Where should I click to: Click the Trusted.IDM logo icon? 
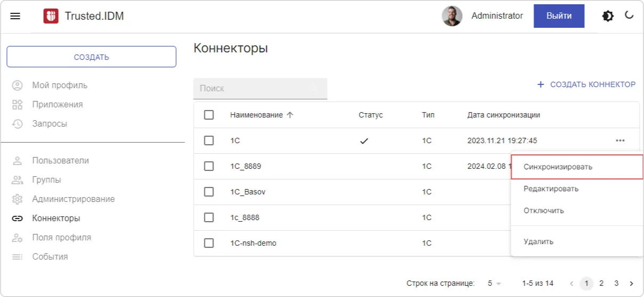(x=51, y=16)
